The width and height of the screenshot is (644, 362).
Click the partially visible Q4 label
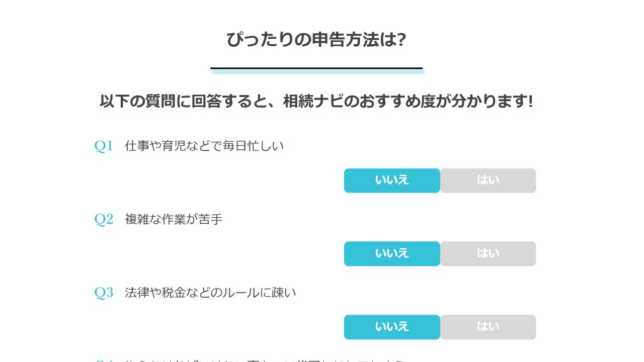(104, 360)
